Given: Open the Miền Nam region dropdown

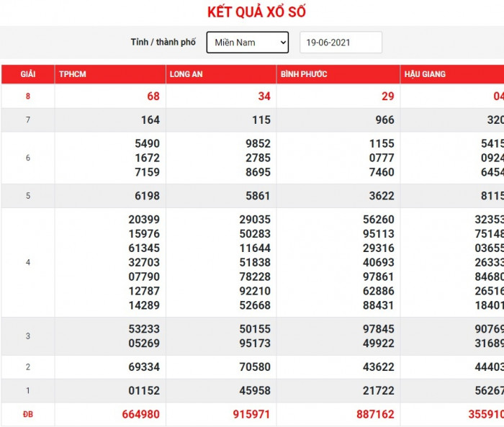Looking at the screenshot, I should pyautogui.click(x=247, y=42).
